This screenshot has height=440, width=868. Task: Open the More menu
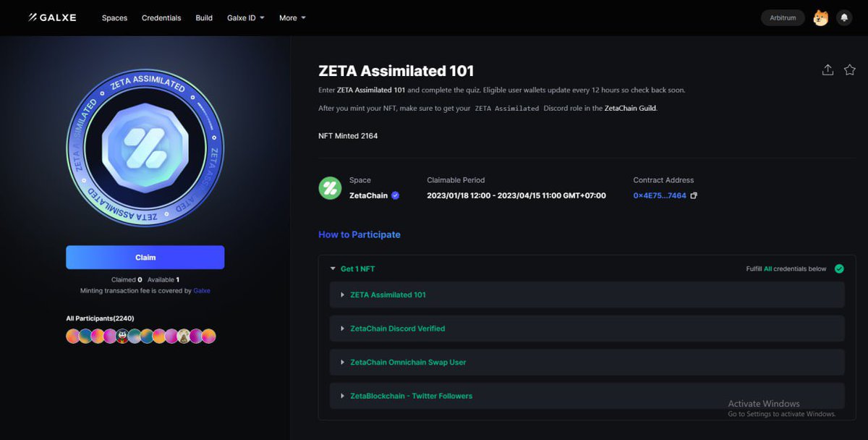(x=292, y=17)
